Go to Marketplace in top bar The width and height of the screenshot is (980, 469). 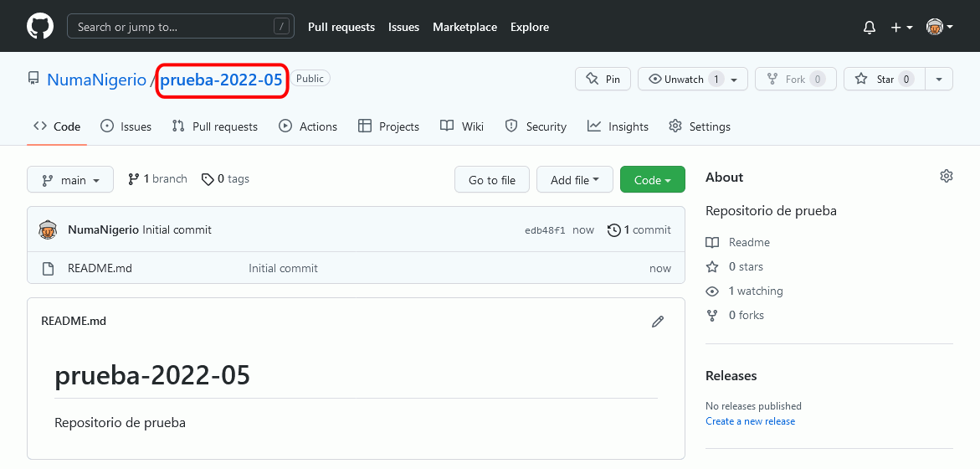pyautogui.click(x=465, y=27)
